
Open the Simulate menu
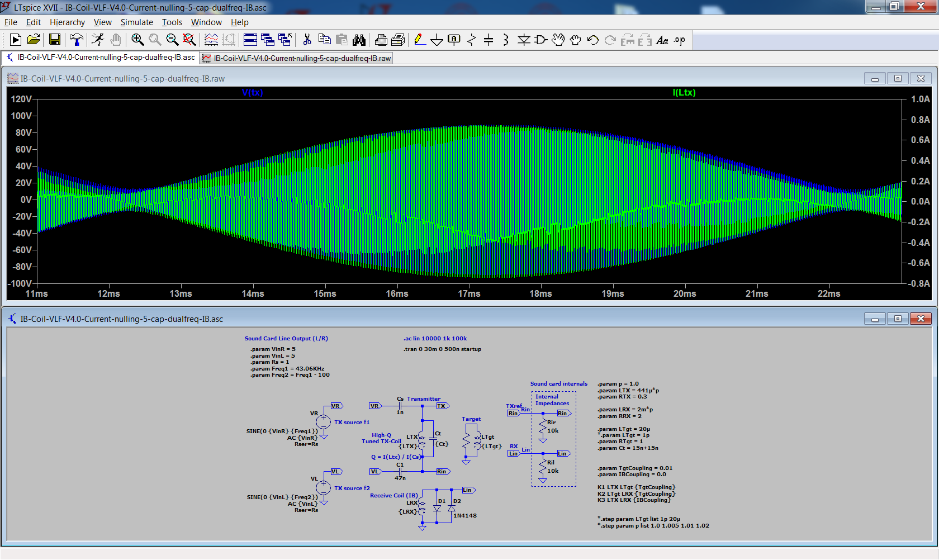point(136,22)
